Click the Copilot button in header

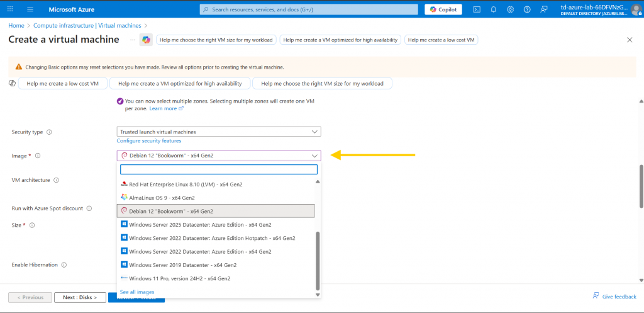tap(443, 9)
